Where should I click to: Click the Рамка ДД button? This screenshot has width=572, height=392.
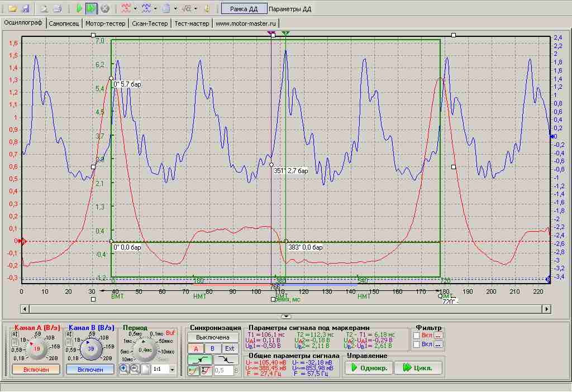pos(244,9)
